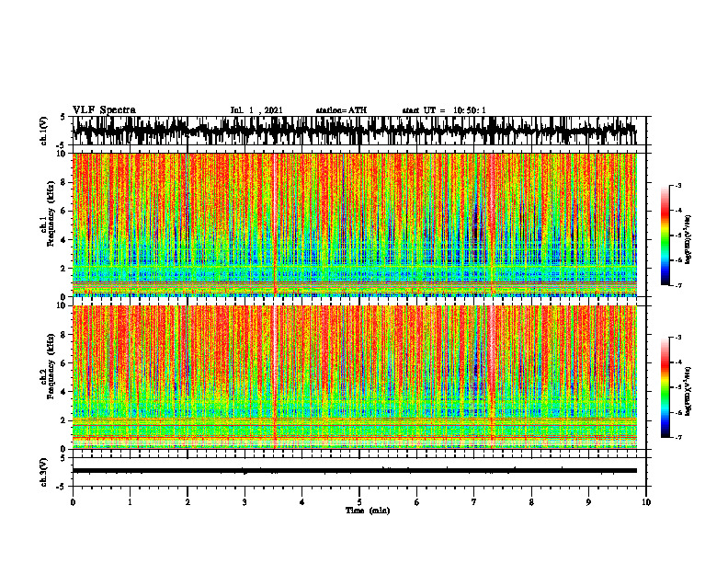The height and width of the screenshot is (563, 728).
Task: Click time axis tick label '2'
Action: pos(188,502)
